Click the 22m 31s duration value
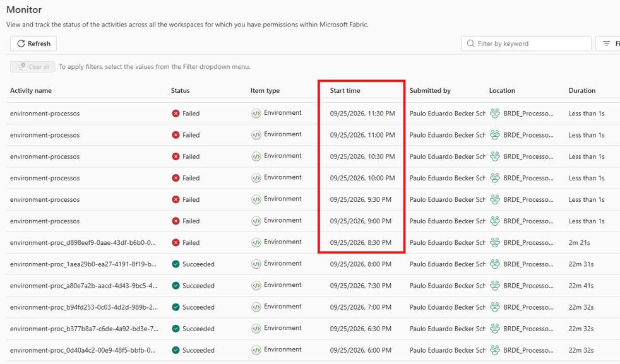Viewport: 620px width, 364px height. (581, 264)
